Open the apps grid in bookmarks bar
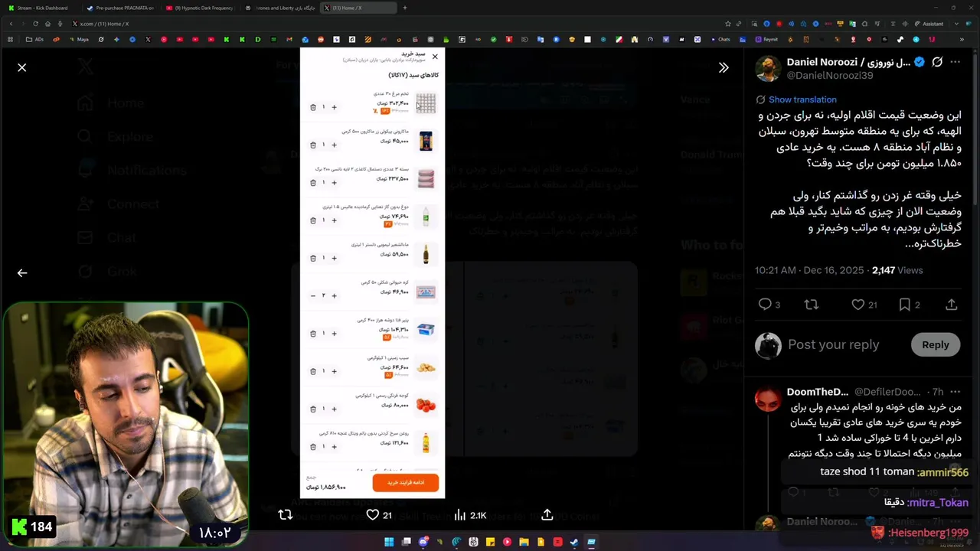Viewport: 980px width, 551px height. click(10, 39)
